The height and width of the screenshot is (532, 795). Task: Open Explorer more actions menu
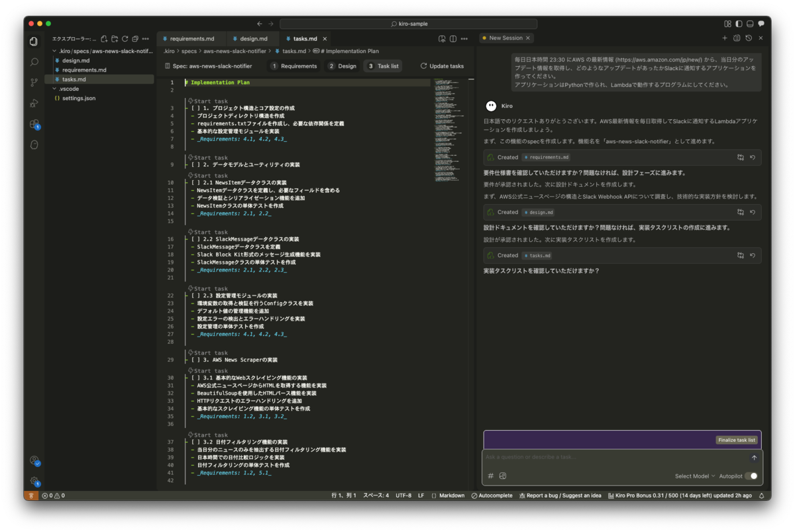146,38
